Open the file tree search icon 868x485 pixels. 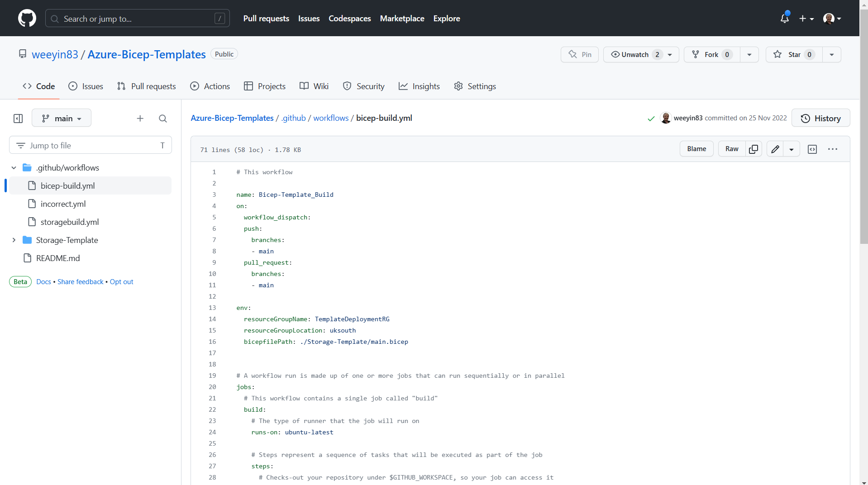point(163,118)
